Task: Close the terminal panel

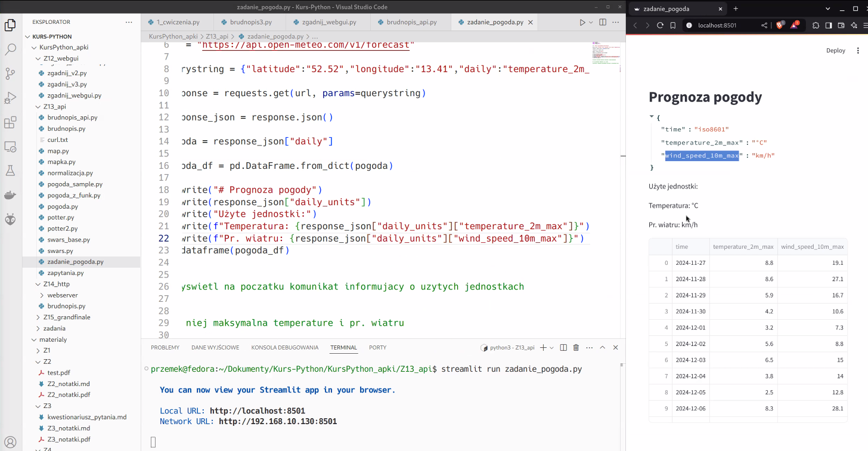Action: [x=616, y=347]
